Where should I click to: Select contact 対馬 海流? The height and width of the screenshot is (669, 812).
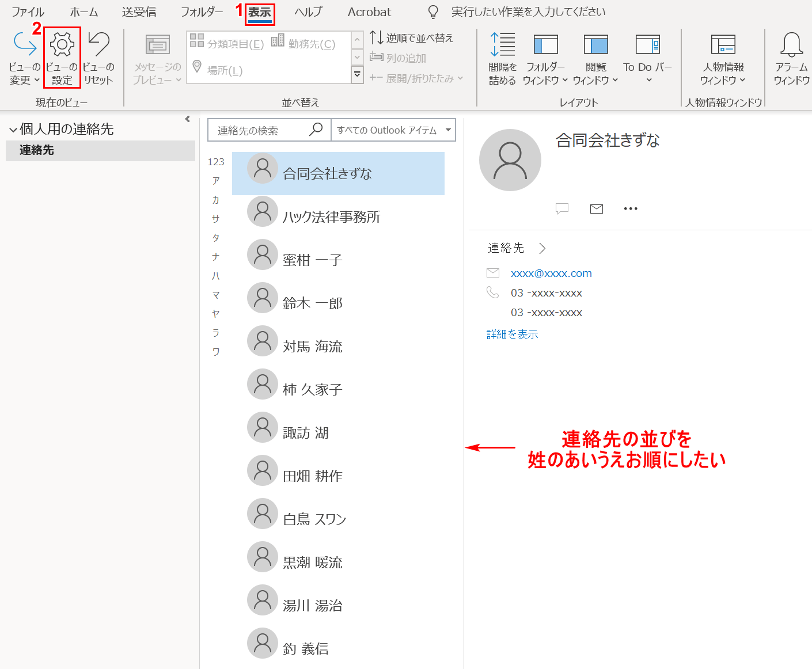tap(338, 346)
